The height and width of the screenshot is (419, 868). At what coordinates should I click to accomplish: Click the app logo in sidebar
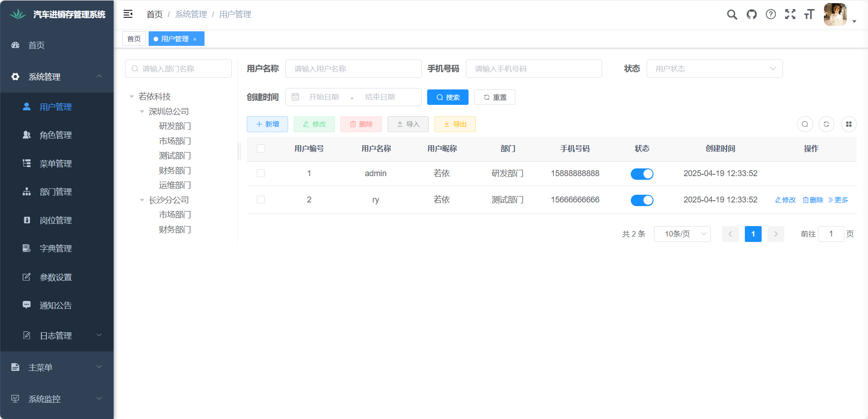click(x=18, y=15)
